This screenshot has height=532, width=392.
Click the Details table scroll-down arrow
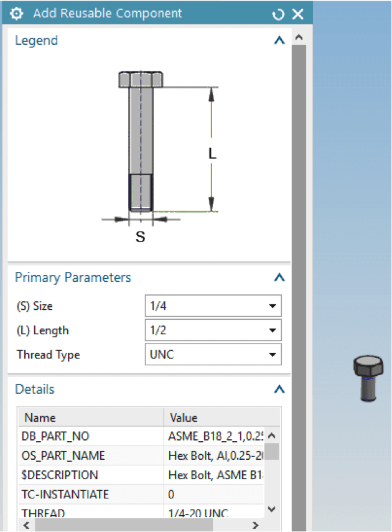pyautogui.click(x=271, y=509)
